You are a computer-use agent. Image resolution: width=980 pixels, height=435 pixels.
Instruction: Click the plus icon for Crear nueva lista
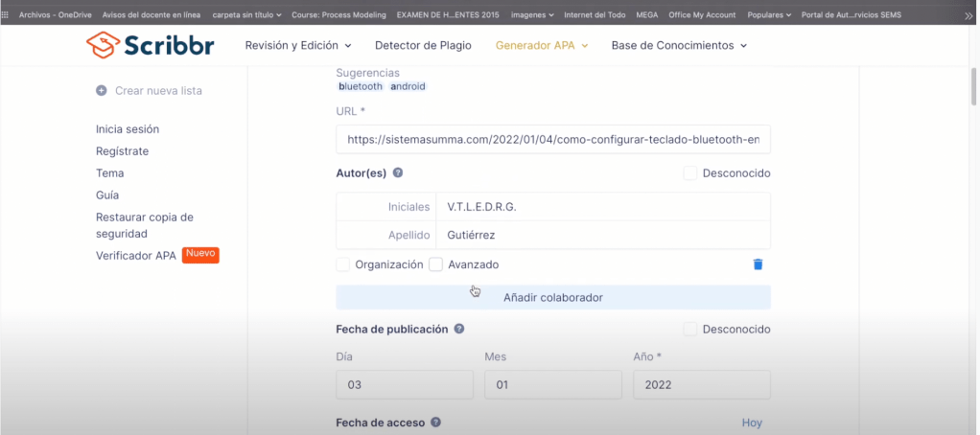pyautogui.click(x=102, y=91)
